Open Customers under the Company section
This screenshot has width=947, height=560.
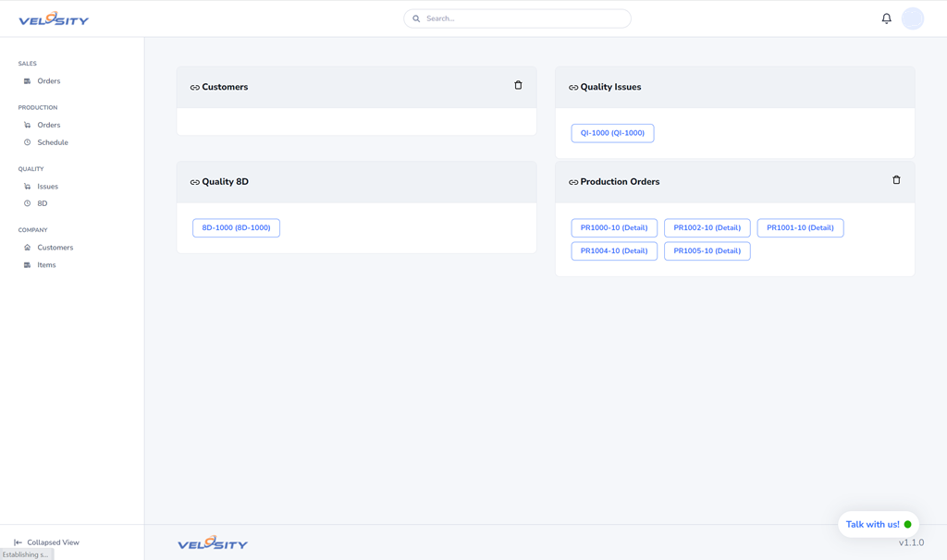click(x=55, y=248)
